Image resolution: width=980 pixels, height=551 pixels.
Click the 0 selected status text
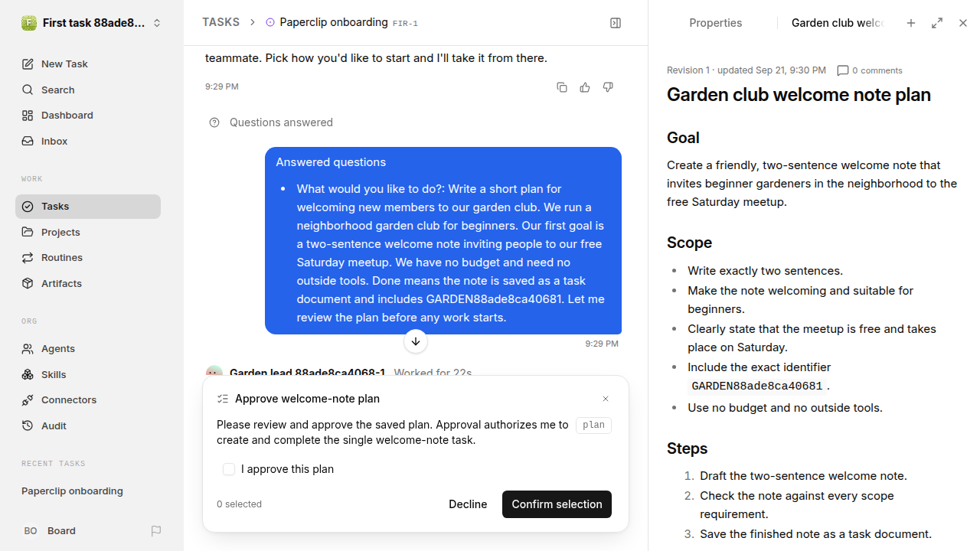coord(239,504)
